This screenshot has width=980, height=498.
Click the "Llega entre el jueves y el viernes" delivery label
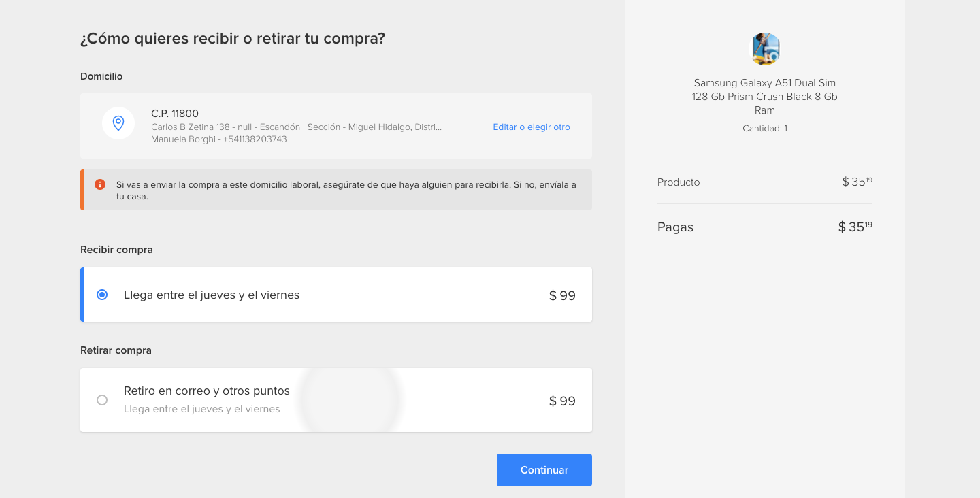tap(212, 295)
